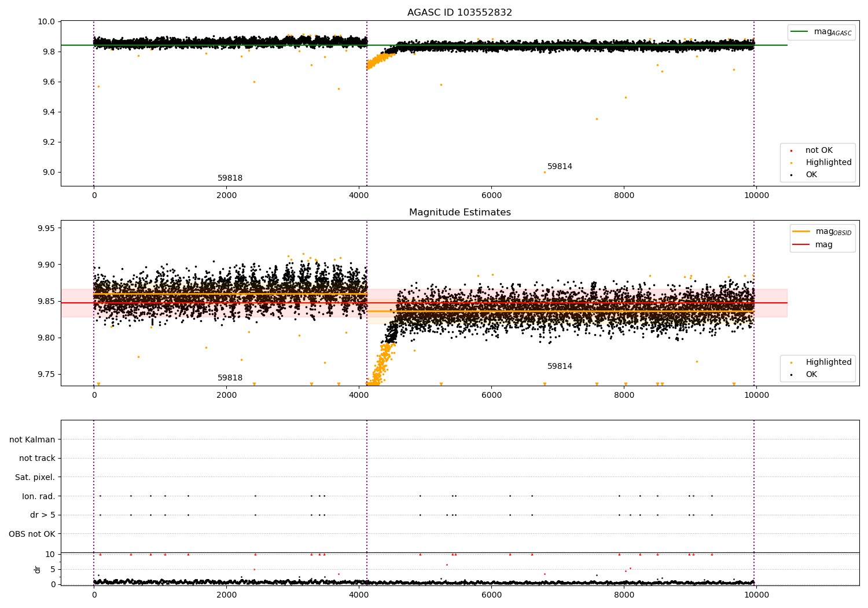Select the mag AGASC legend label in top plot

[833, 32]
